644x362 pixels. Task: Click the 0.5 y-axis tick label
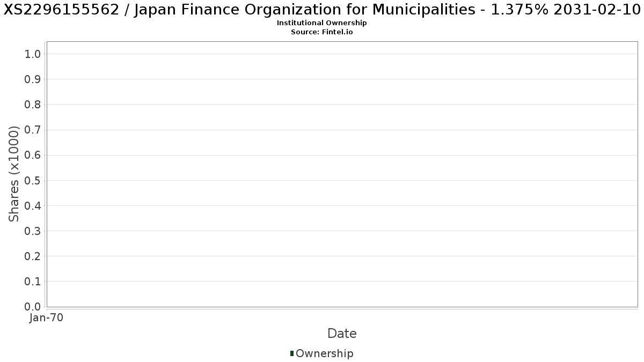coord(33,180)
